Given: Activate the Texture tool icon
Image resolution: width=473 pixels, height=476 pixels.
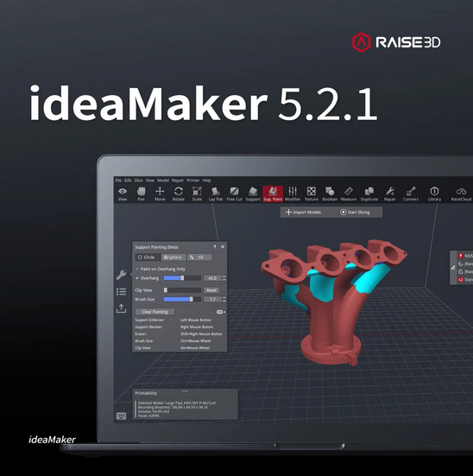Looking at the screenshot, I should 312,194.
